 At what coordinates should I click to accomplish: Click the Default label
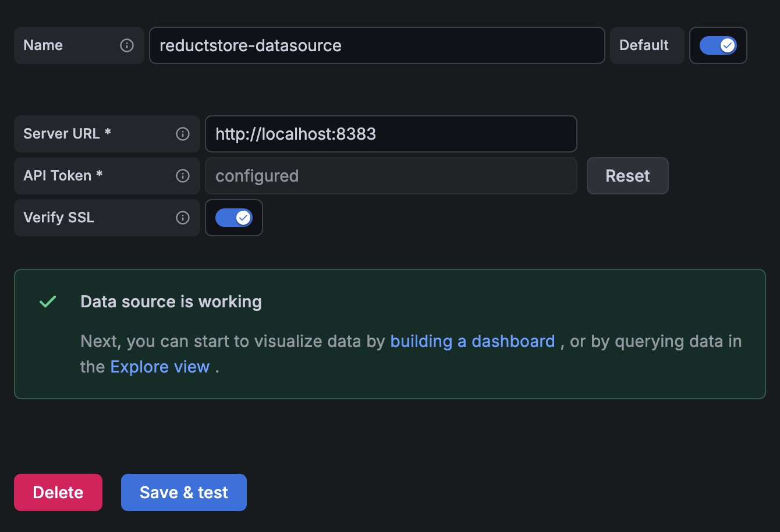pyautogui.click(x=647, y=45)
